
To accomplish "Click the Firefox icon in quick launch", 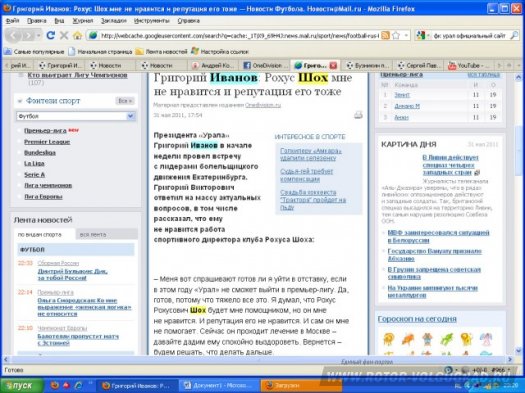I will 55,385.
